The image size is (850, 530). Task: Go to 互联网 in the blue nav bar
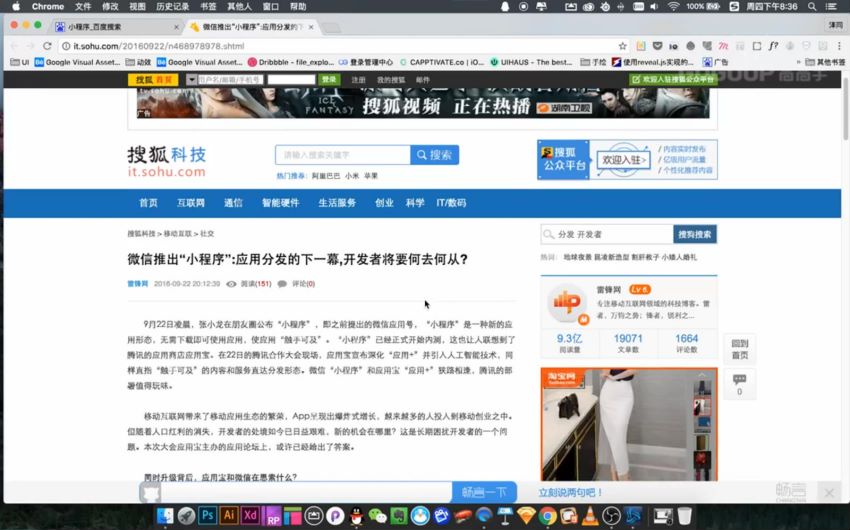(x=191, y=203)
